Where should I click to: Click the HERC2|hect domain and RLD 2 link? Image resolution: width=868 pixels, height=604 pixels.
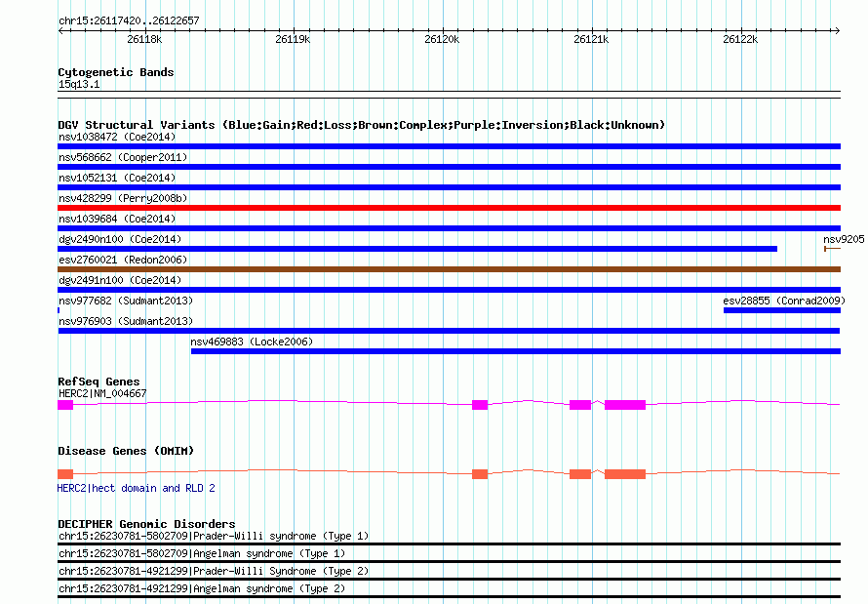coord(137,488)
